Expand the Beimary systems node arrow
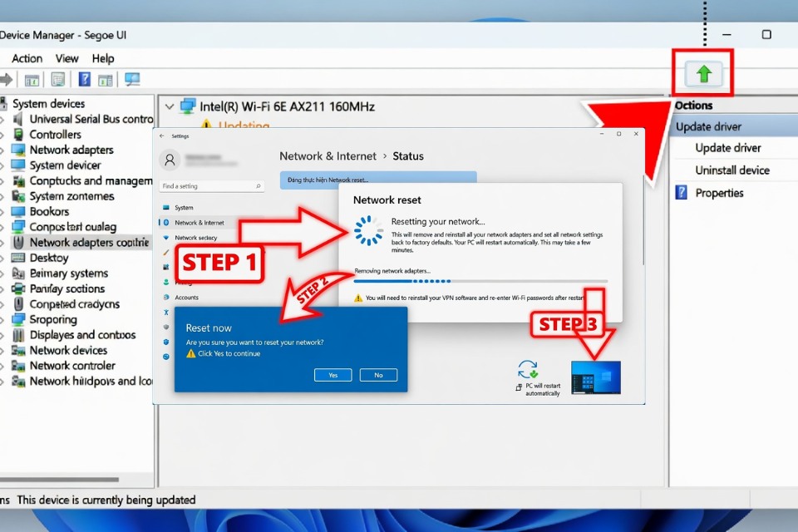The image size is (798, 532). [x=2, y=273]
